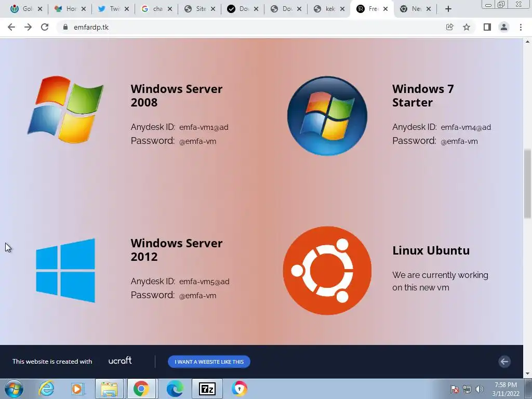Click the Action Center flag tray icon
The width and height of the screenshot is (532, 399).
(x=454, y=389)
